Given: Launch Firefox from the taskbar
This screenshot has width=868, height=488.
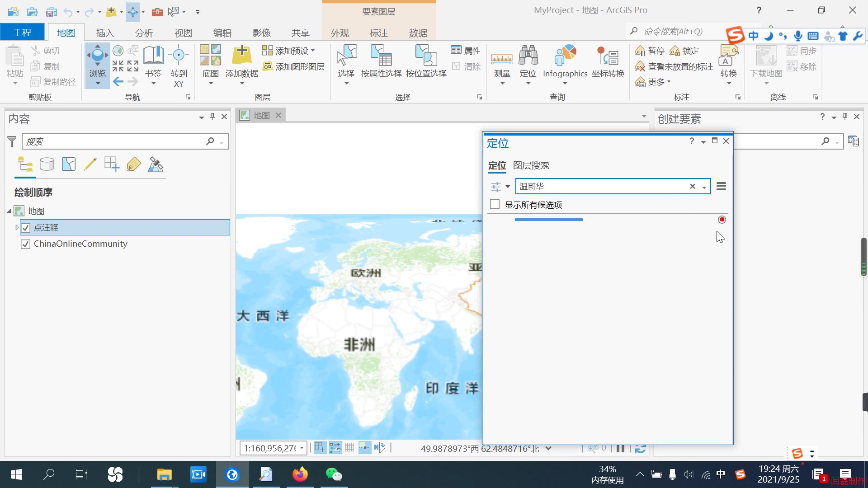Looking at the screenshot, I should 300,474.
